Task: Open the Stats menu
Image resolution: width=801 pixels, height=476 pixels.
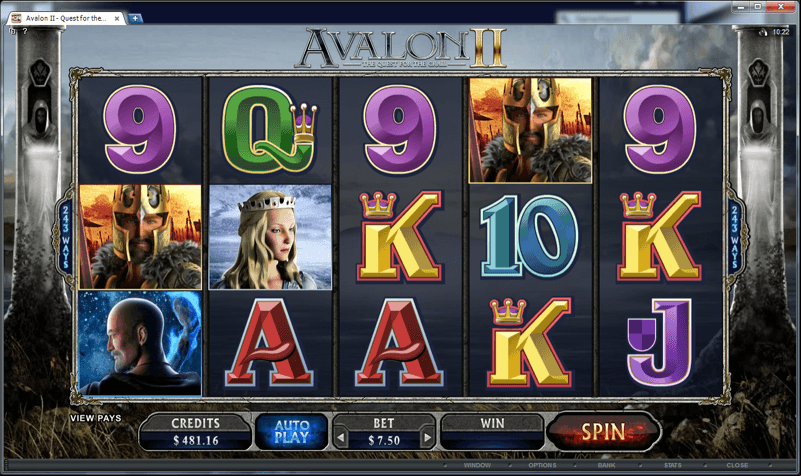Action: [672, 465]
